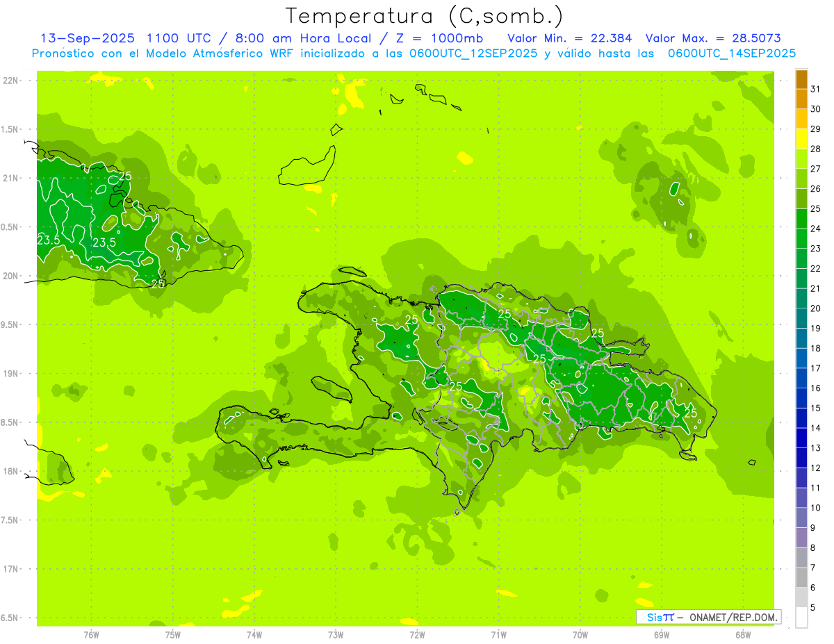
Task: Click Gonâve Island outline west of Haiti
Action: click(331, 388)
